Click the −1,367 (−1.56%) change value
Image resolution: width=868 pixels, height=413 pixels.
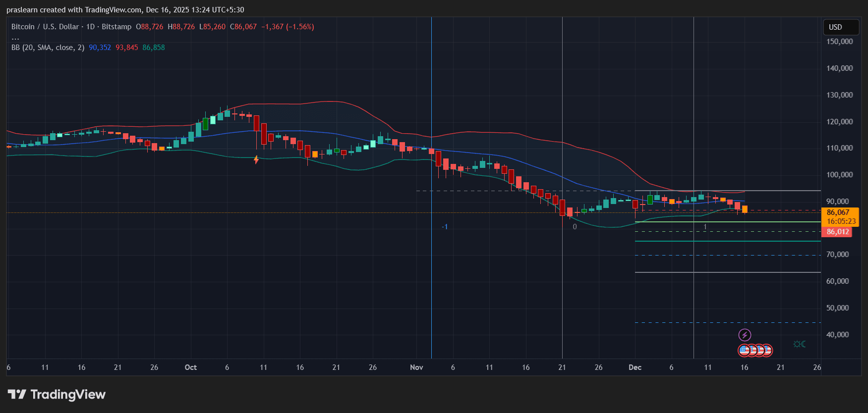click(288, 27)
